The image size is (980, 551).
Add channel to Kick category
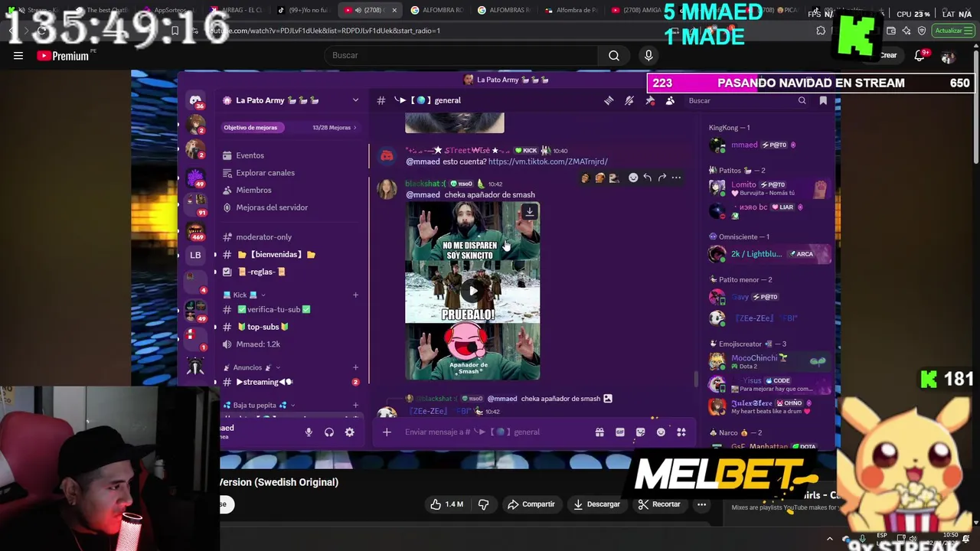(x=355, y=295)
